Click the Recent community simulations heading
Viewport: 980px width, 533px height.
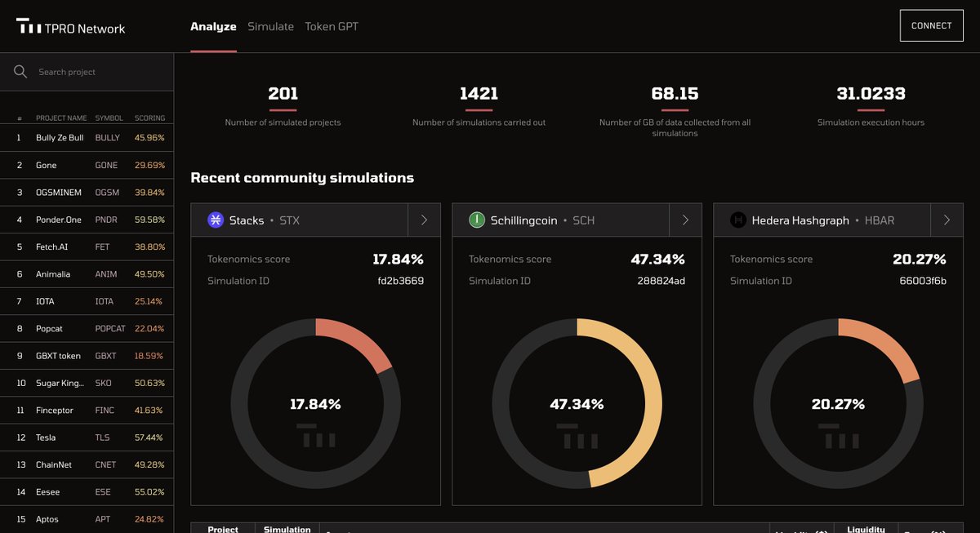tap(302, 177)
